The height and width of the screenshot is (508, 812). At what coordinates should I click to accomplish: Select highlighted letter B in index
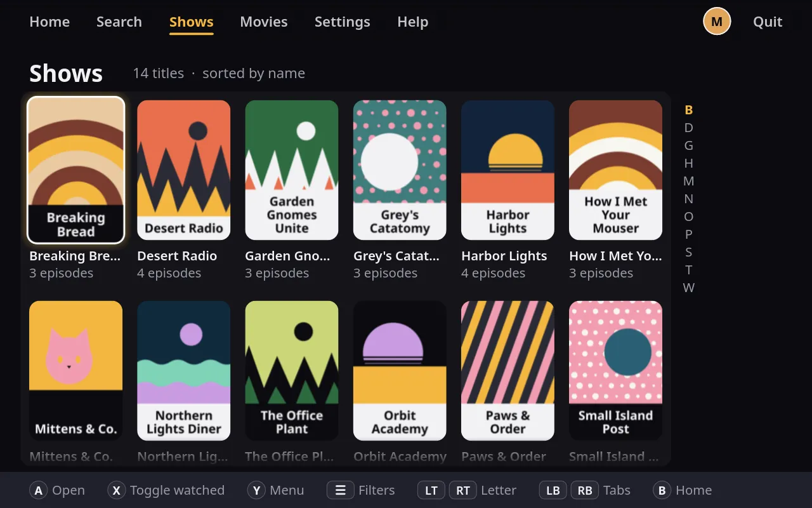tap(689, 110)
